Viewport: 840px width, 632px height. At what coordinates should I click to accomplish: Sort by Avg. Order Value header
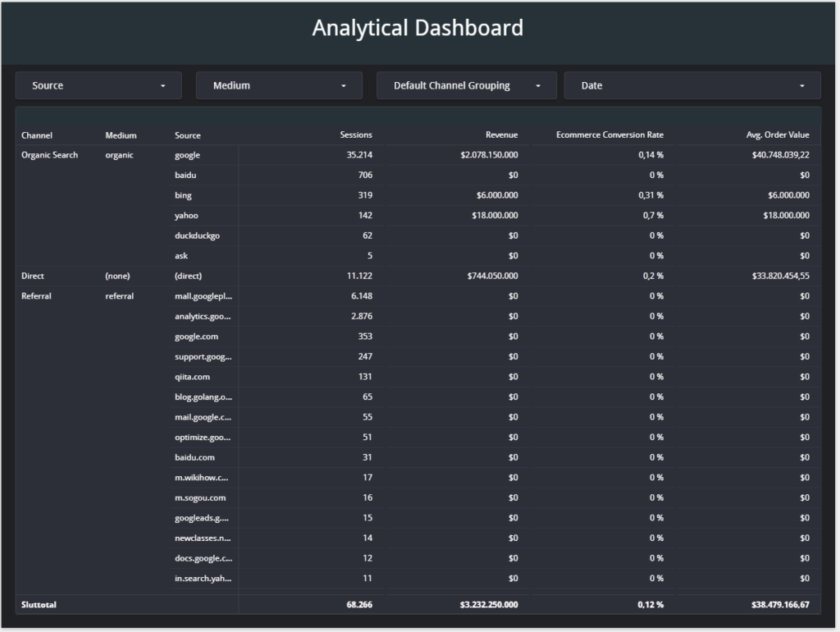coord(778,135)
